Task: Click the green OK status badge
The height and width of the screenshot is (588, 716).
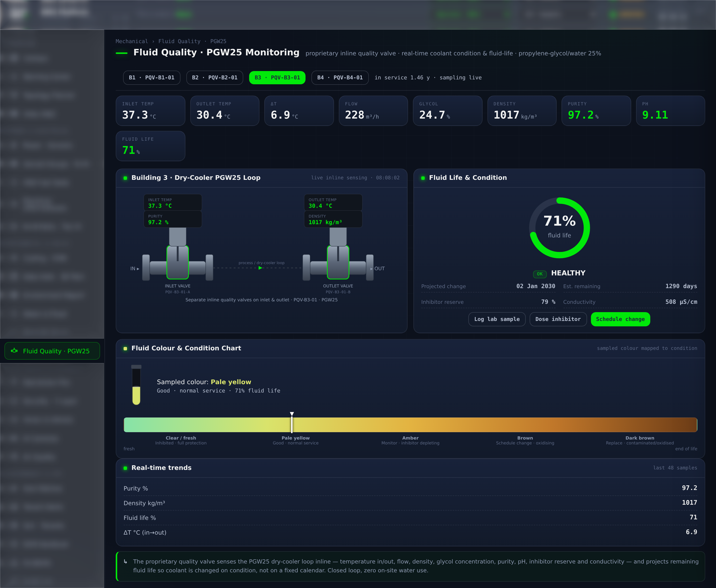Action: [x=540, y=274]
